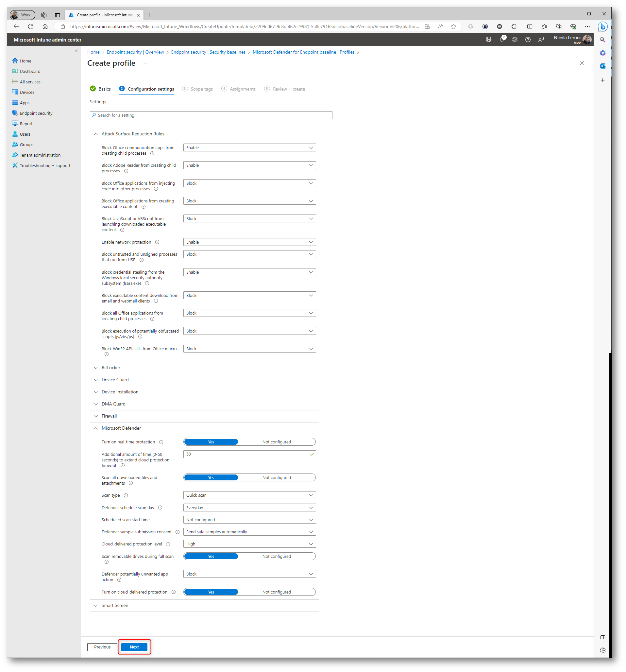Open the notifications bell icon
This screenshot has height=672, width=626.
click(x=501, y=40)
